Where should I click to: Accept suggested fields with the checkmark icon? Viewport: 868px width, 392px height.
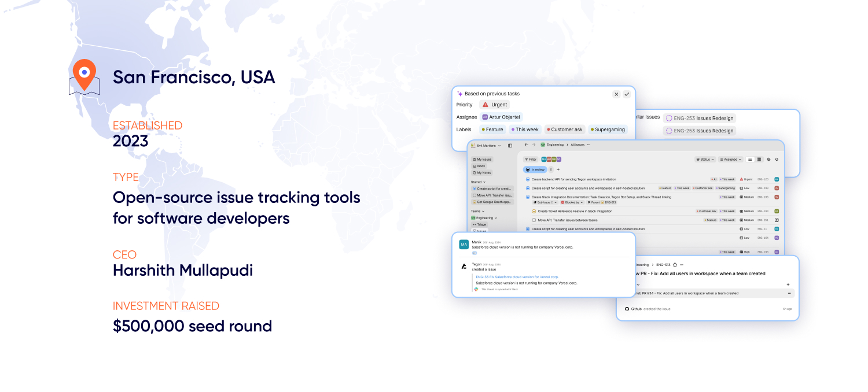pos(627,94)
